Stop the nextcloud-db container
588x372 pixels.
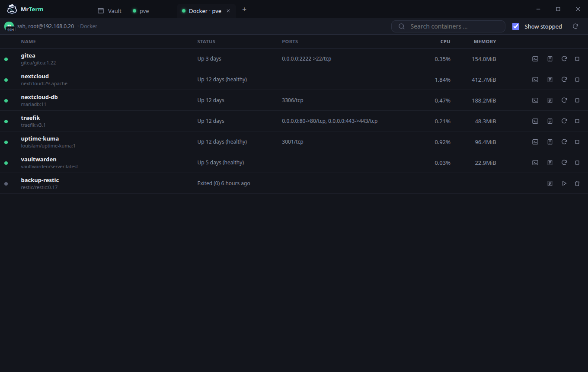577,100
